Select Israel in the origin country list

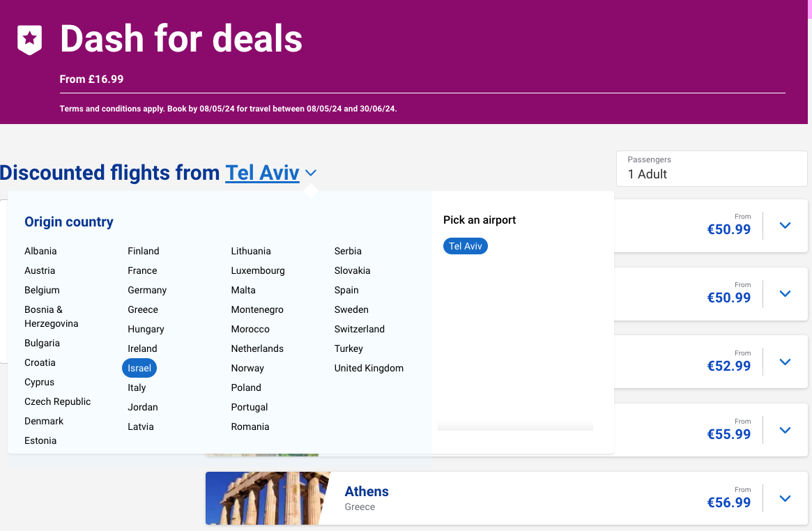tap(139, 368)
